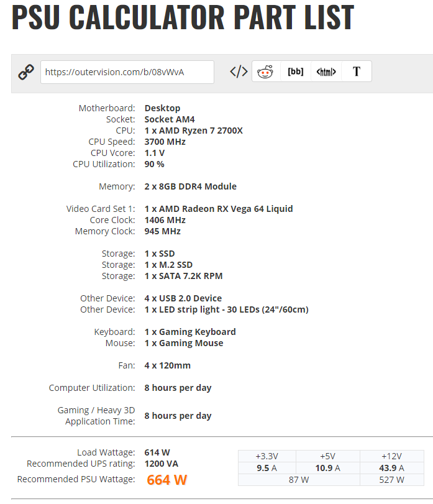Click the 4 x USB 2.0 Device entry
This screenshot has height=504, width=433.
click(183, 298)
